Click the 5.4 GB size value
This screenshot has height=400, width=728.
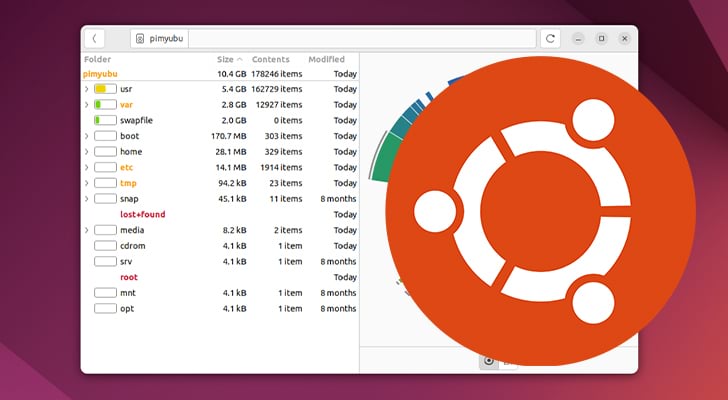(234, 89)
